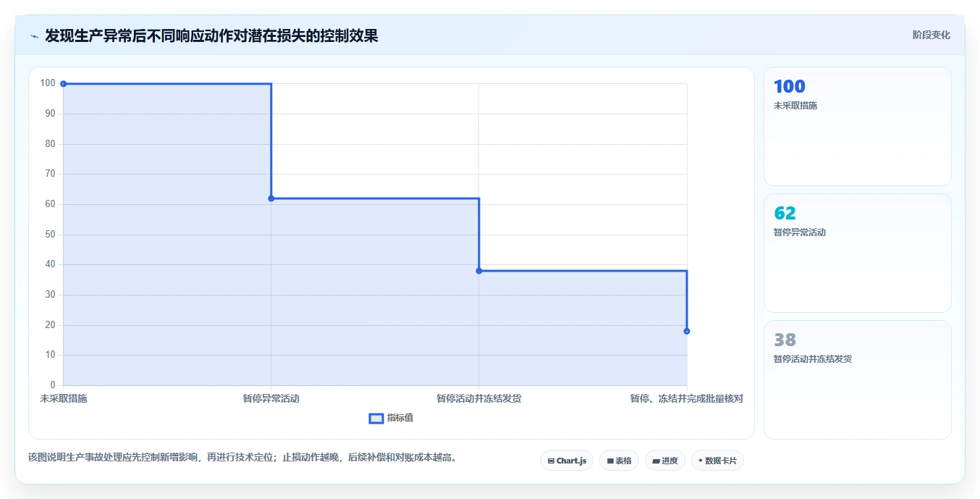Select the 数据卡片 tag
Screen dimensions: 980x499
(717, 461)
